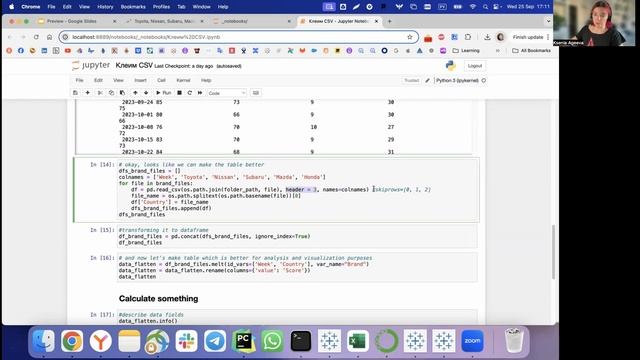This screenshot has height=360, width=640.
Task: Open the cell type Code dropdown
Action: click(227, 93)
